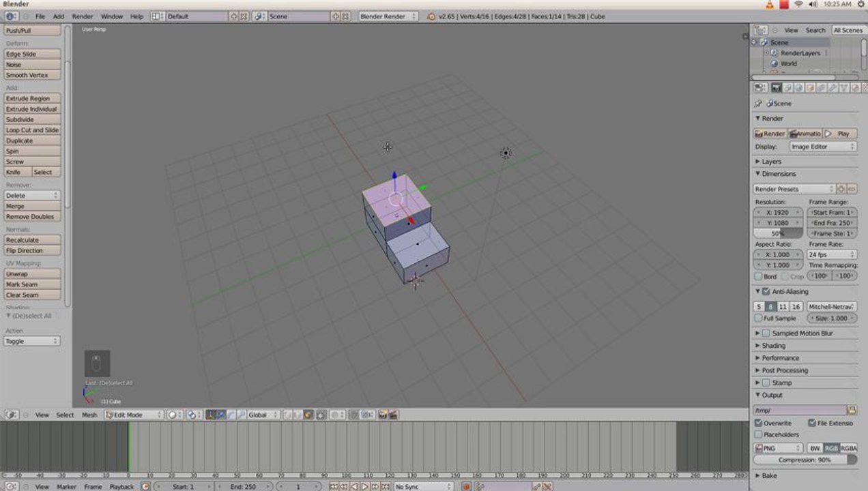The width and height of the screenshot is (868, 491).
Task: Enable the Placeholders checkbox
Action: (x=759, y=434)
